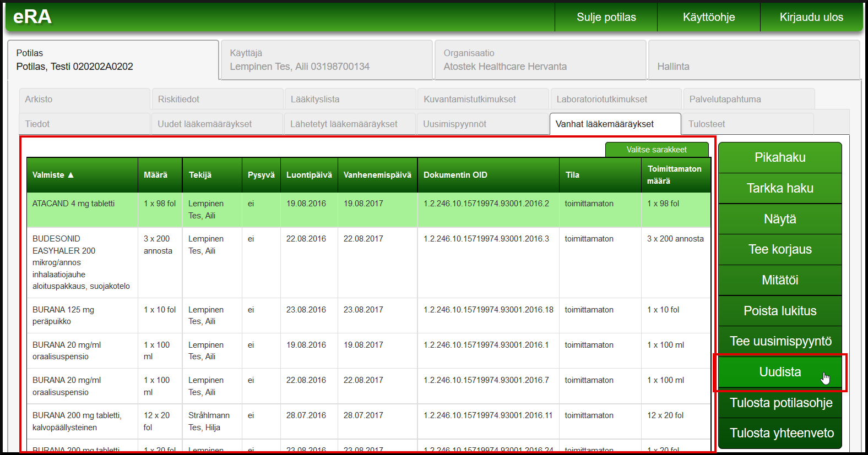The image size is (868, 455).
Task: Click the Tarkka haku button
Action: point(780,188)
